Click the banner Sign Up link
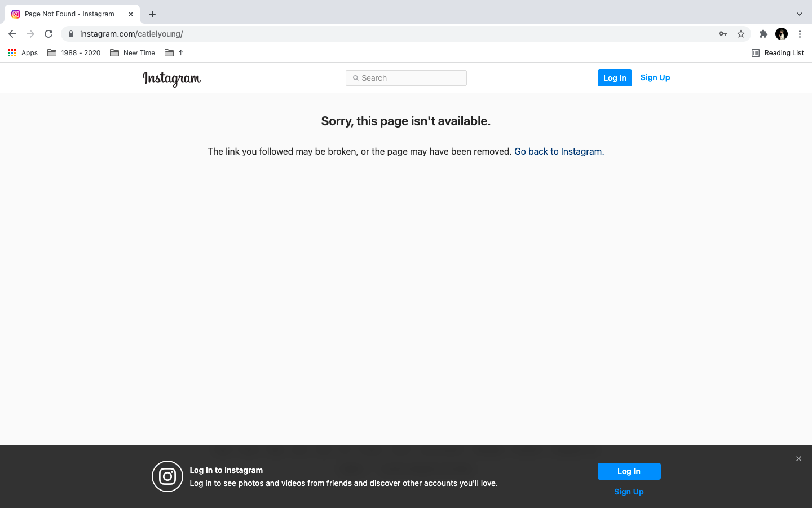This screenshot has width=812, height=508. click(629, 492)
